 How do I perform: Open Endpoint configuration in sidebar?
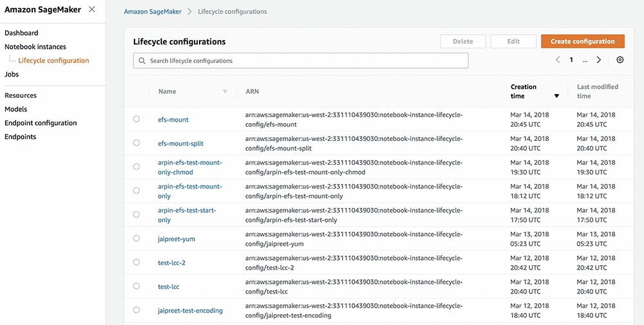coord(41,123)
